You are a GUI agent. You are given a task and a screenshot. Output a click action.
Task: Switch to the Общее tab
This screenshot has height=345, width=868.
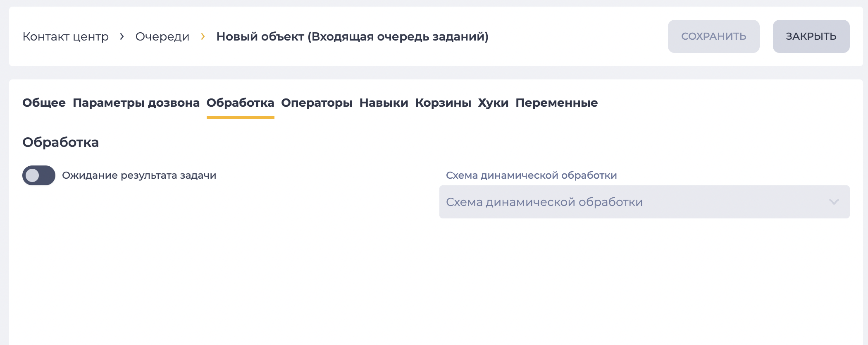pyautogui.click(x=44, y=103)
